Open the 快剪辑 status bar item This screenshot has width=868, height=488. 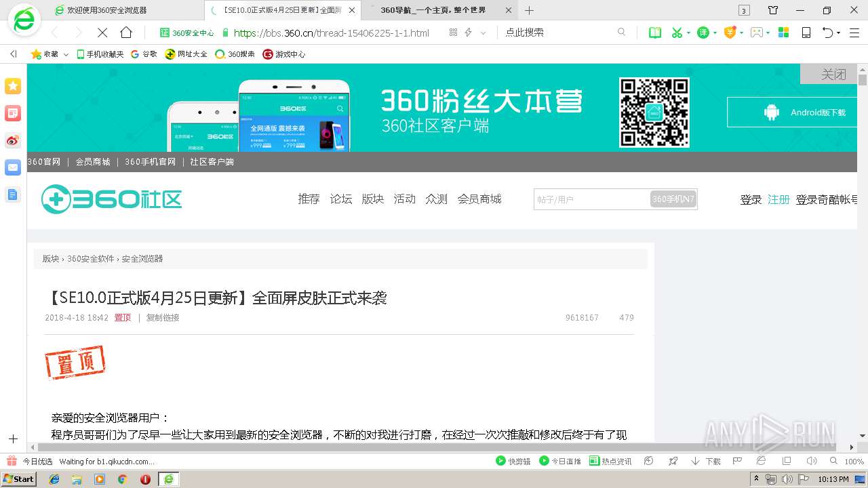click(x=513, y=461)
